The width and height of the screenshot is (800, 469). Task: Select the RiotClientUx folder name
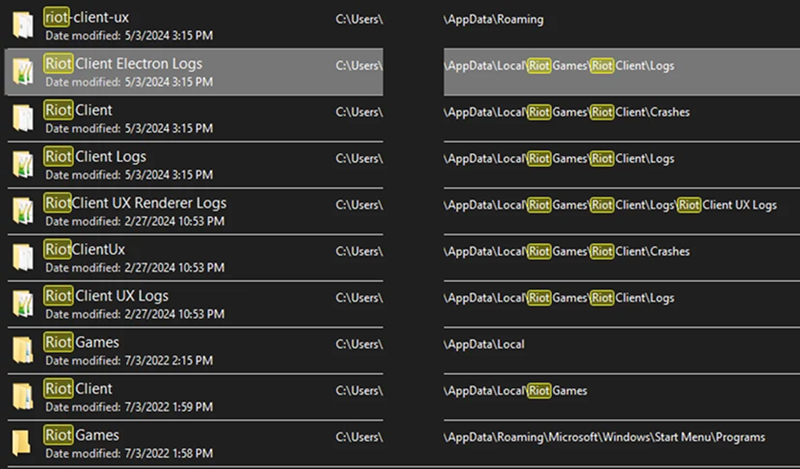pos(84,250)
